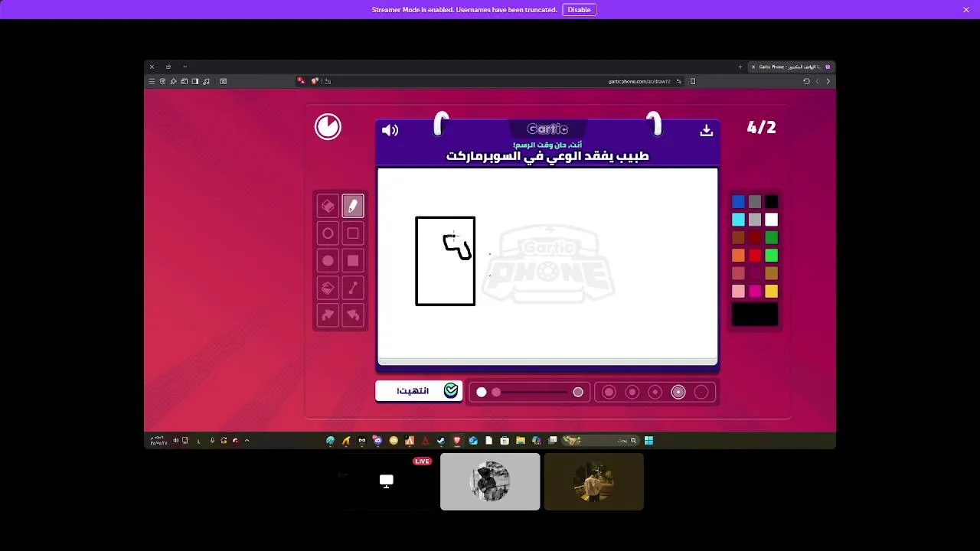
Task: Select the medium brush thickness
Action: tap(655, 392)
